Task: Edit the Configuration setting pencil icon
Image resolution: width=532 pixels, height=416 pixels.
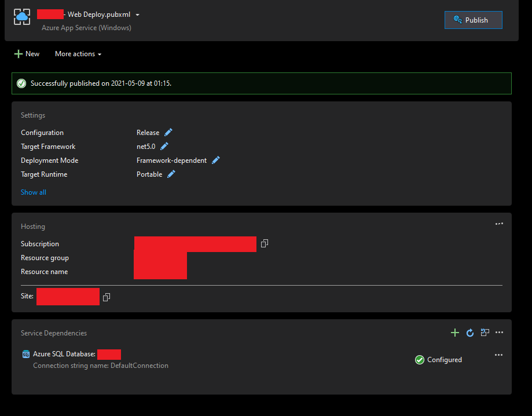Action: coord(167,132)
